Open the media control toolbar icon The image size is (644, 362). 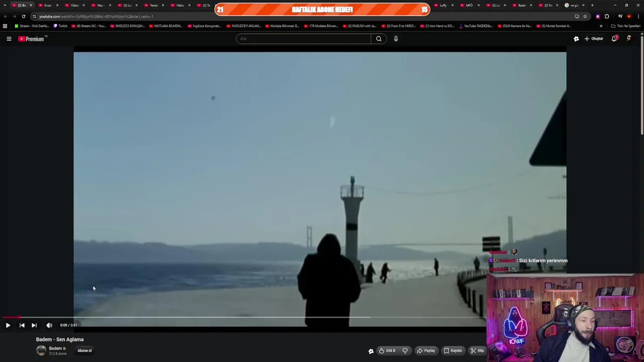pyautogui.click(x=620, y=16)
